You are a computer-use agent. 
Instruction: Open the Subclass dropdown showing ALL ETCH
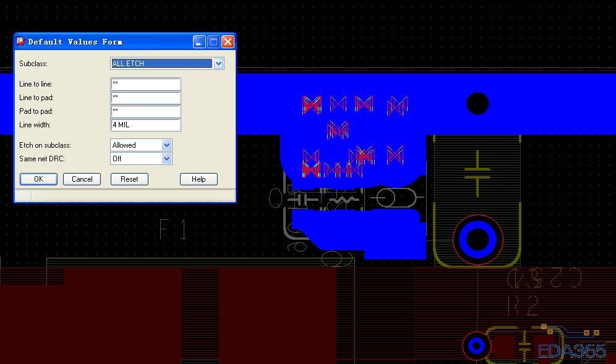(x=167, y=63)
